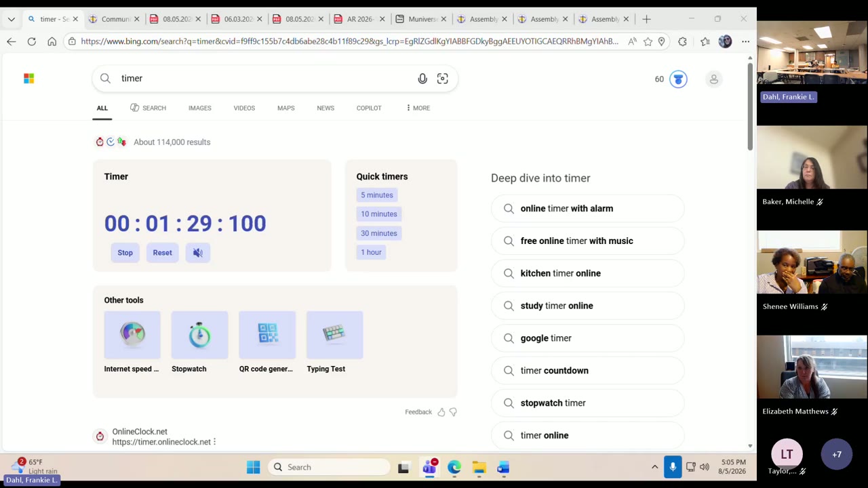The image size is (868, 488).
Task: Switch to the COPILOT tab
Action: (x=369, y=108)
